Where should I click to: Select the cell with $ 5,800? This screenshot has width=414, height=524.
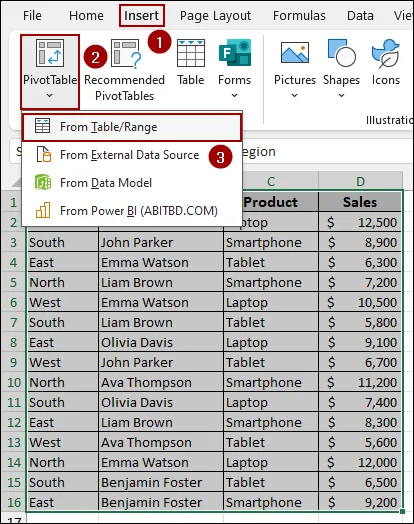pyautogui.click(x=360, y=322)
